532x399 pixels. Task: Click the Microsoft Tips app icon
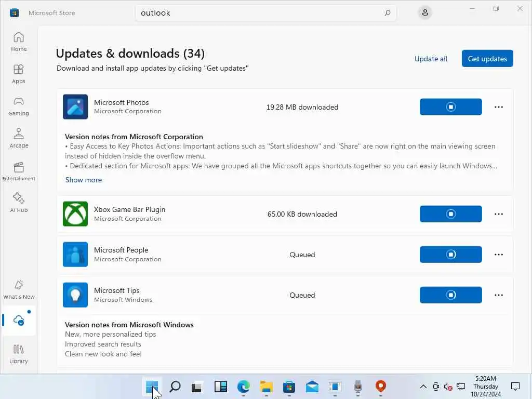[75, 295]
